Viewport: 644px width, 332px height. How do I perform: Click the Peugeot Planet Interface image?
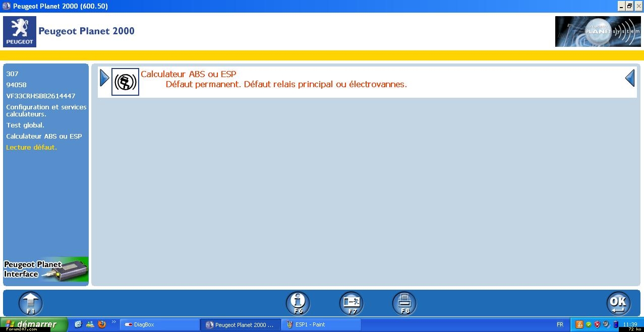coord(46,270)
